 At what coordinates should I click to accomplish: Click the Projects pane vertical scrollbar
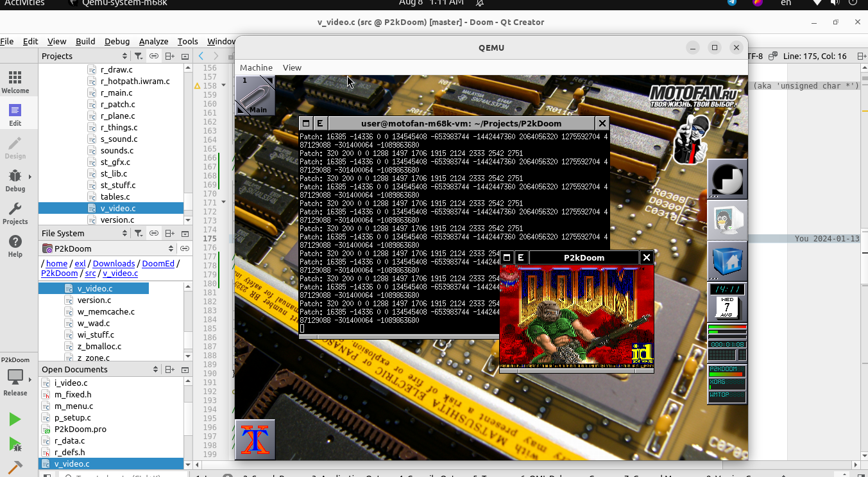point(188,144)
